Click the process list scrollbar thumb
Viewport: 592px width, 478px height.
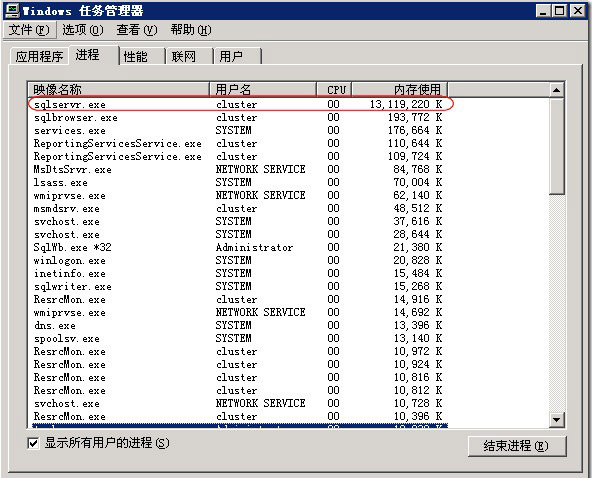557,146
